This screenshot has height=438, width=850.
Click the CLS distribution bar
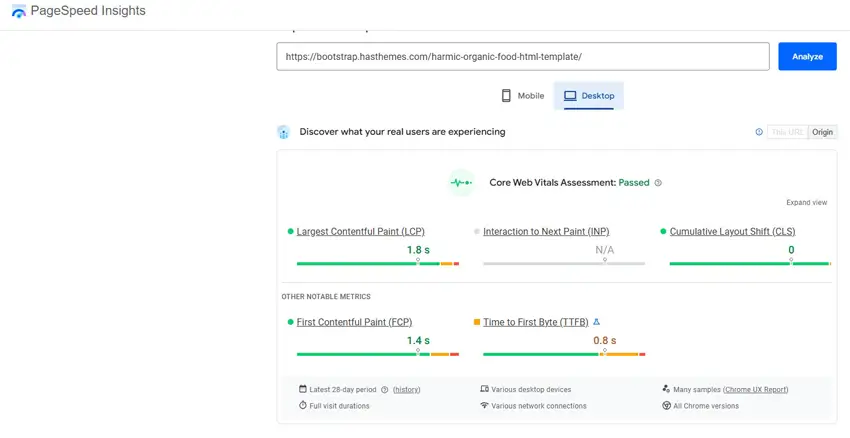point(750,263)
